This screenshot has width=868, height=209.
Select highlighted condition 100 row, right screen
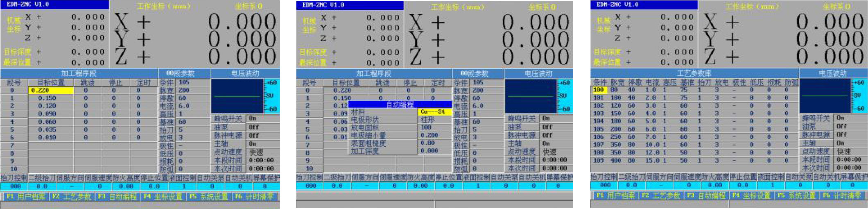tap(694, 90)
